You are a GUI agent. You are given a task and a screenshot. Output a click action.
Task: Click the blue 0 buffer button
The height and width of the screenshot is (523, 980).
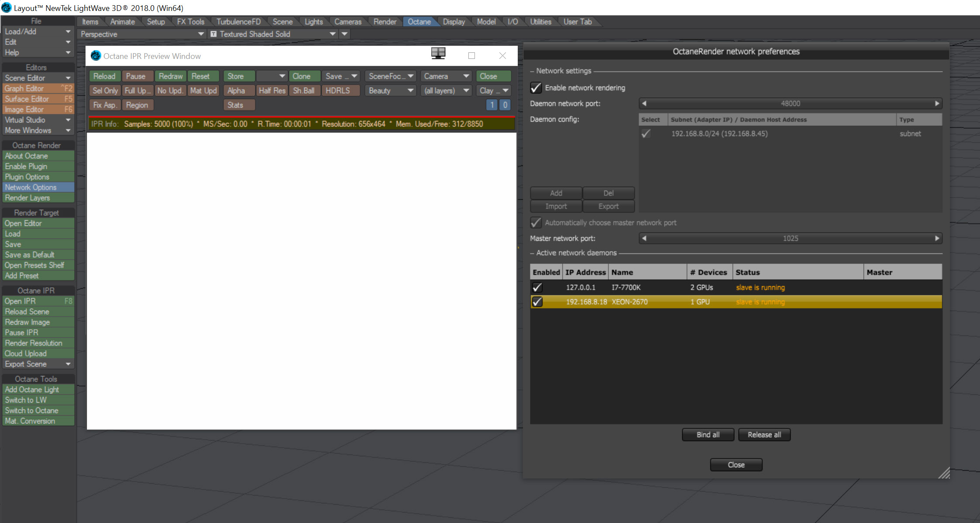tap(505, 105)
